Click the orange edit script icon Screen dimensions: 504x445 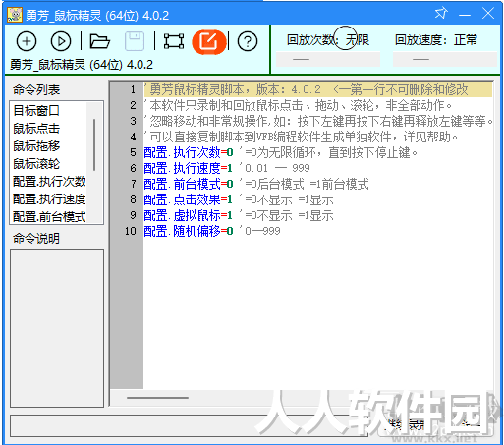209,42
